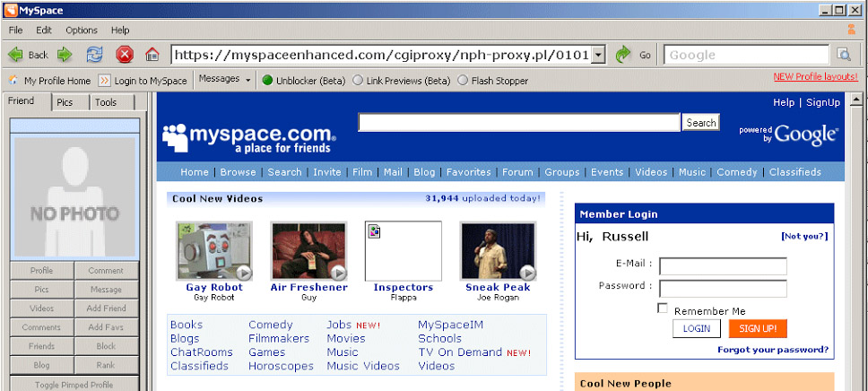
Task: Open the File menu
Action: pos(15,30)
